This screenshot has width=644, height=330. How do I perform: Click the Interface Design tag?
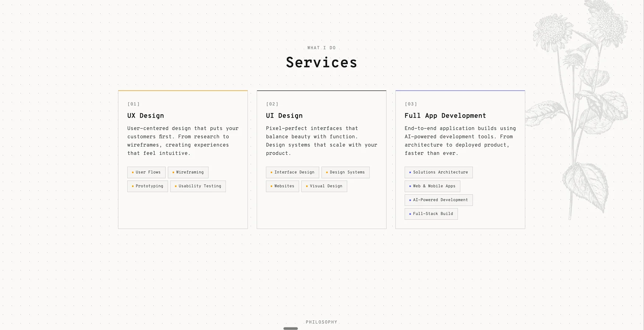(x=292, y=172)
